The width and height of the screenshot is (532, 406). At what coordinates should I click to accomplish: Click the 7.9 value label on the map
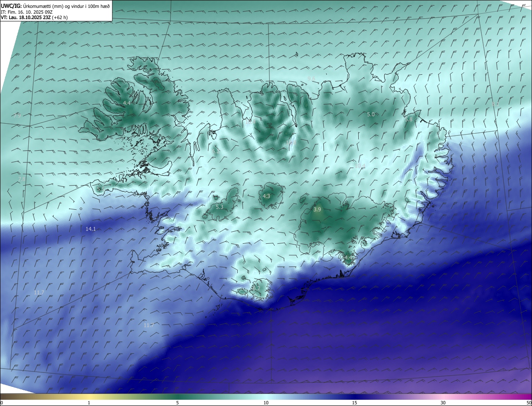tap(17, 116)
